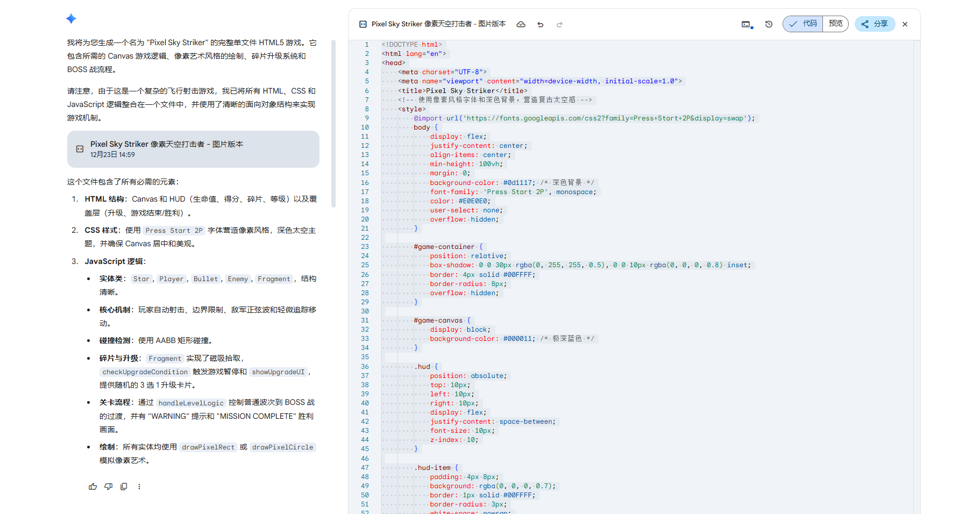Close the canvas editor panel
Image resolution: width=980 pixels, height=514 pixels.
point(905,24)
